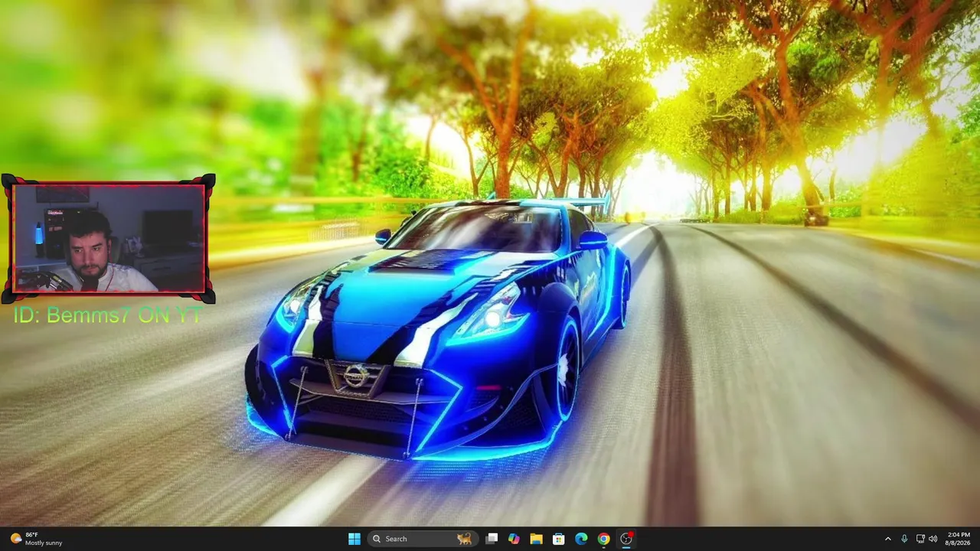The height and width of the screenshot is (551, 980).
Task: Click the webcam overlay thumbnail
Action: click(x=109, y=238)
